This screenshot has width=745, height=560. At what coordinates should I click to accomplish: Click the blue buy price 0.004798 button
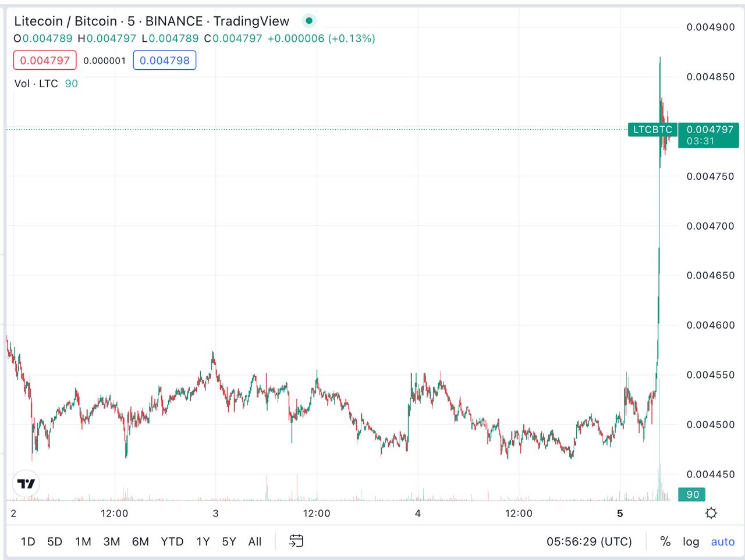(x=165, y=60)
